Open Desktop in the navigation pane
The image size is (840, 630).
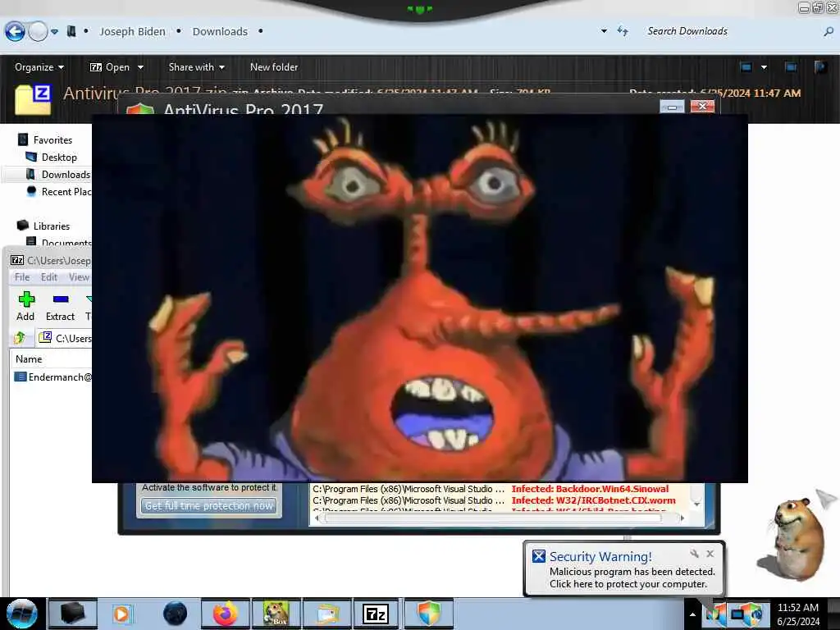point(52,157)
